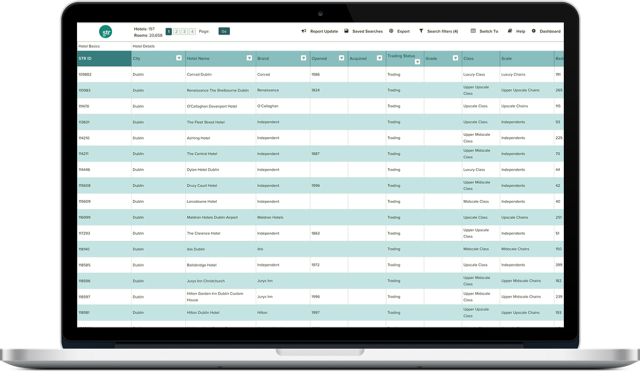Open the Brand column filter dropdown
Screen dimensions: 640x372
click(x=303, y=58)
